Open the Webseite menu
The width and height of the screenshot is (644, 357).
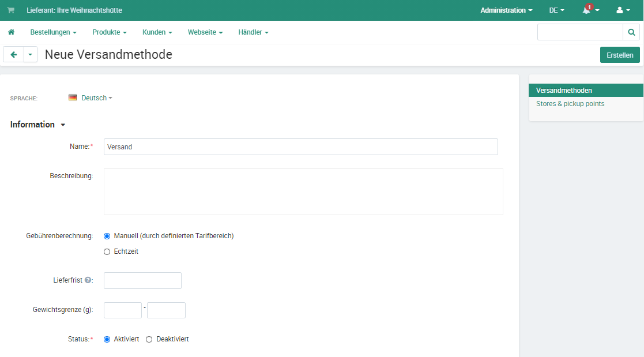(x=205, y=32)
